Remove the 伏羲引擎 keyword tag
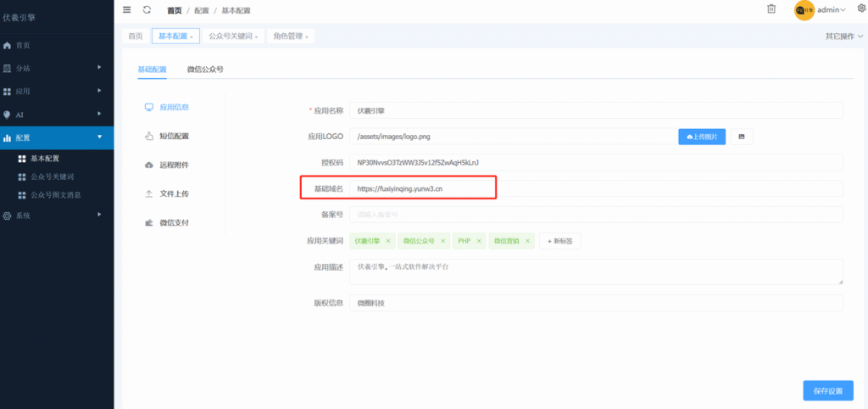This screenshot has width=868, height=409. tap(388, 241)
